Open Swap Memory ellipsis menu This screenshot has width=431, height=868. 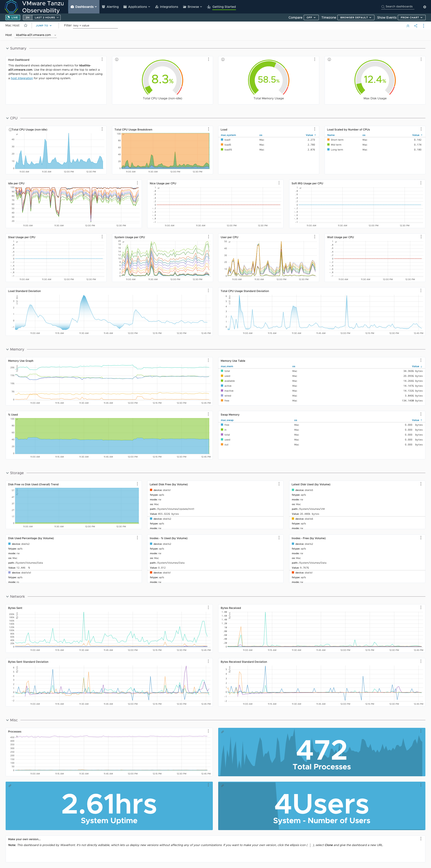[x=421, y=414]
